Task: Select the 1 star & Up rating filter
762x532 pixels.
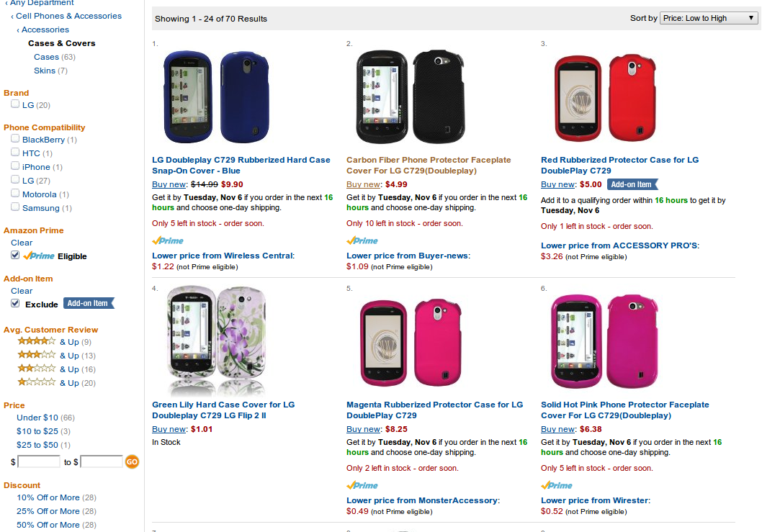Action: pos(37,383)
